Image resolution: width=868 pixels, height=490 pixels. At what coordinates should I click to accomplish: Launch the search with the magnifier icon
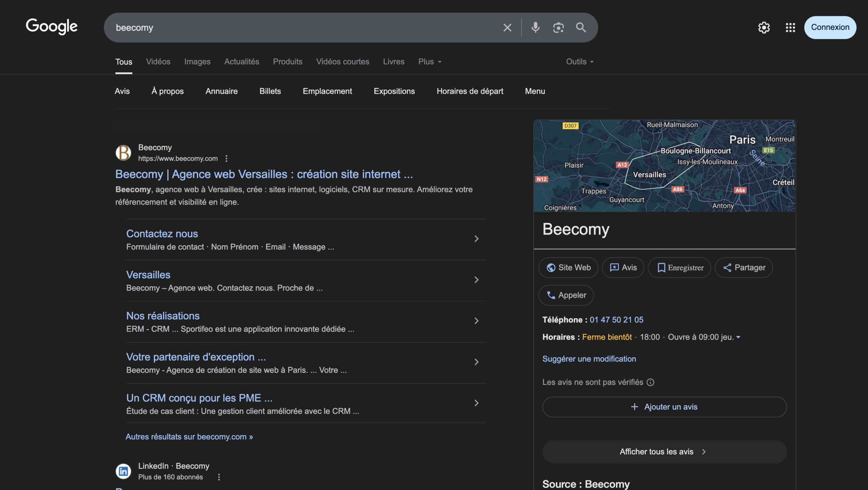pos(580,27)
